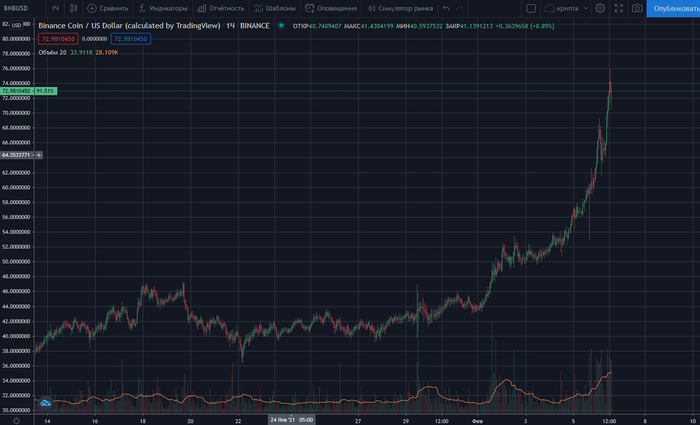Image resolution: width=700 pixels, height=425 pixels.
Task: Click the 50.0000000 price scale label
Action: [16, 262]
